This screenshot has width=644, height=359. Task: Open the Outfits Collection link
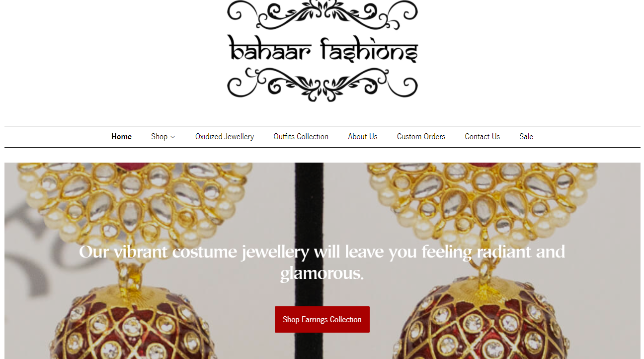(301, 137)
